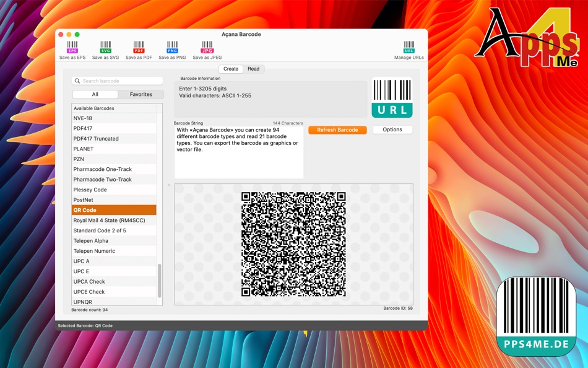
Task: Save barcode as SVG
Action: [105, 50]
